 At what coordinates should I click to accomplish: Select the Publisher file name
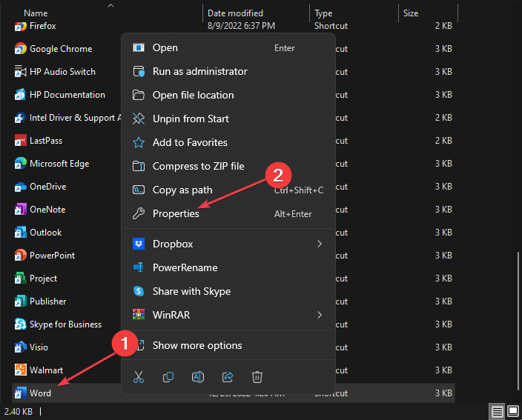[x=48, y=301]
